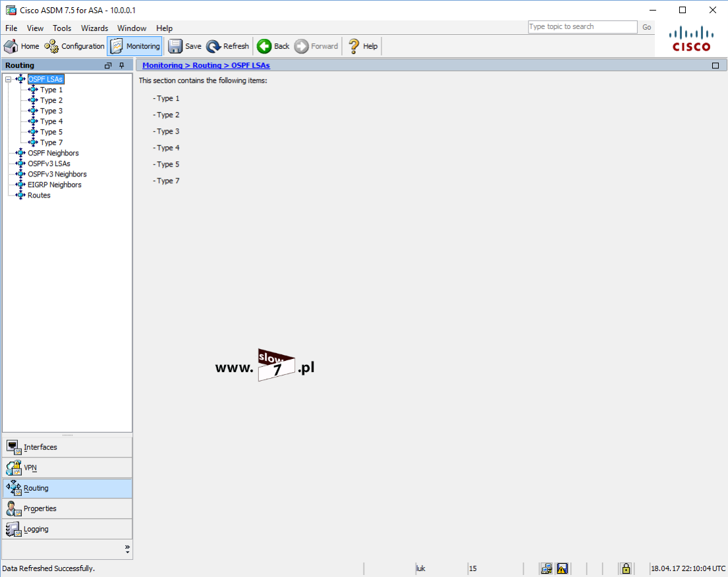Open the Home view from toolbar
The image size is (728, 577).
(x=21, y=46)
